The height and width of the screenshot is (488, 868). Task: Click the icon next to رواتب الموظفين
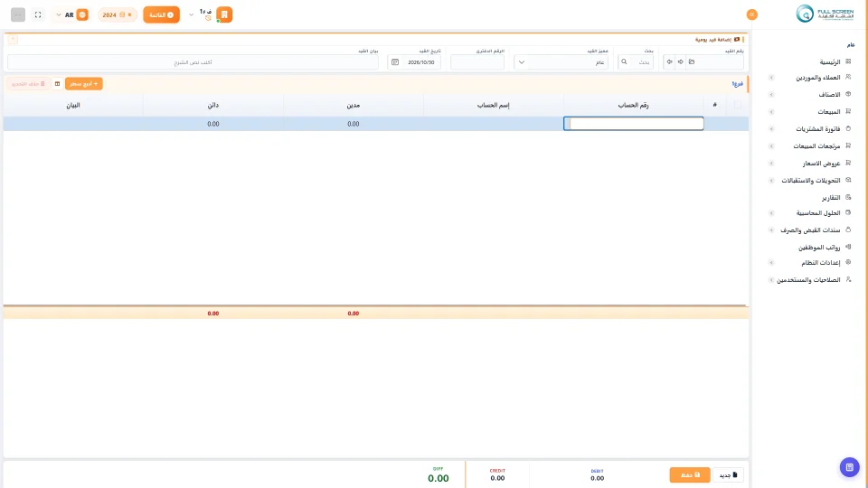[848, 247]
